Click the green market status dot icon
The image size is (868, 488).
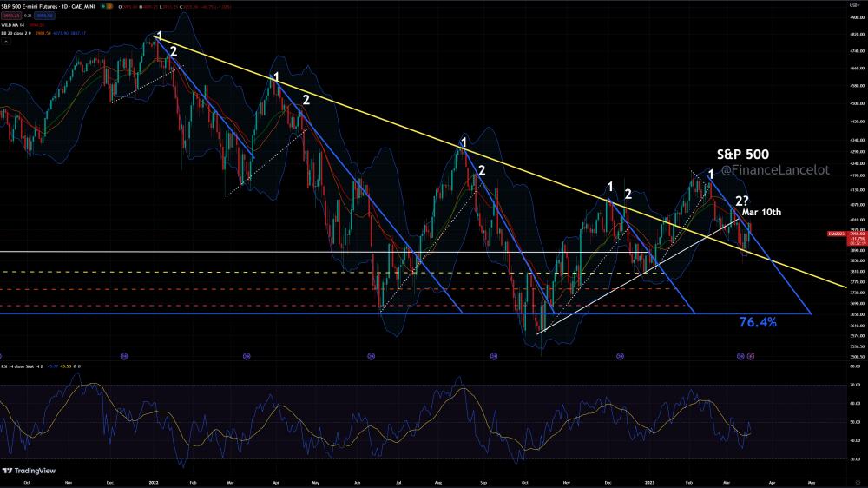click(x=103, y=7)
